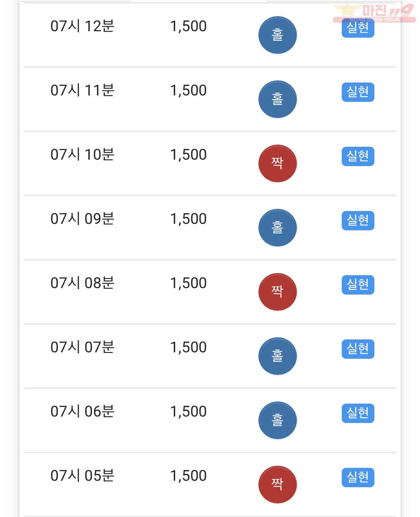Click the 마진119 watermark logo

(374, 13)
